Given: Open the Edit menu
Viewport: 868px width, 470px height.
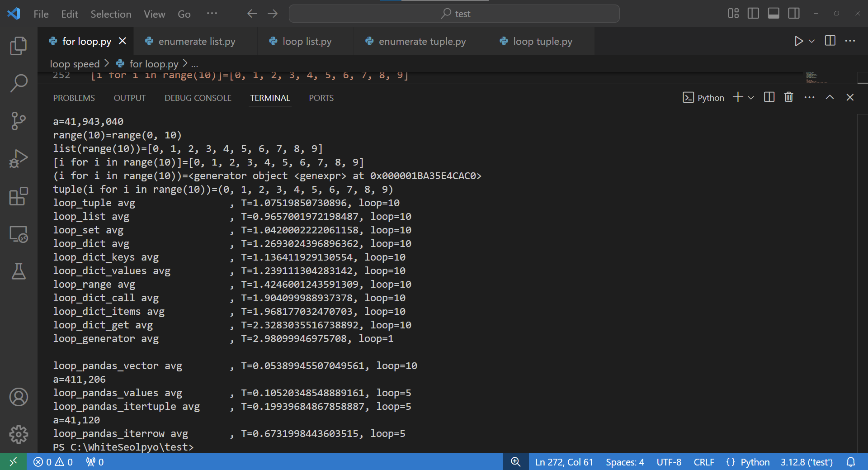Looking at the screenshot, I should [x=70, y=14].
